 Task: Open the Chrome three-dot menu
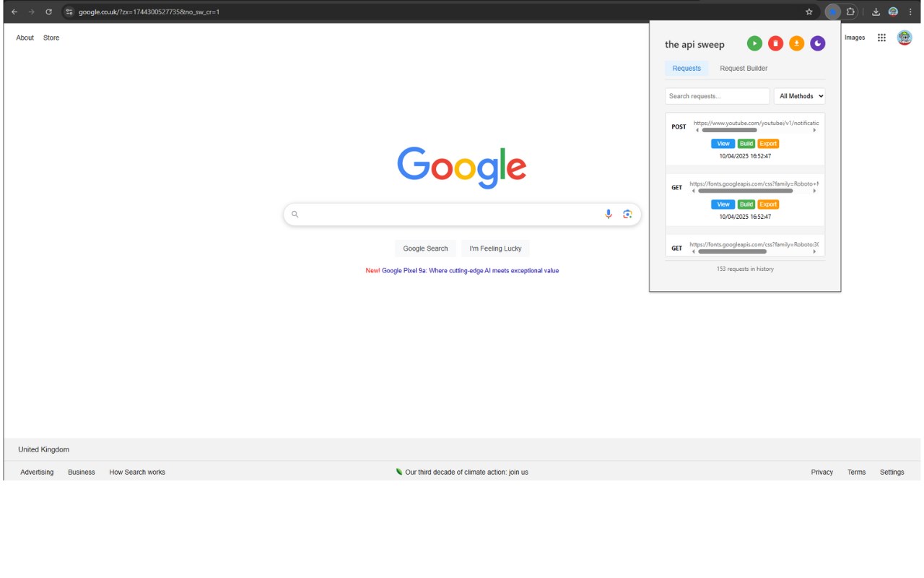910,12
